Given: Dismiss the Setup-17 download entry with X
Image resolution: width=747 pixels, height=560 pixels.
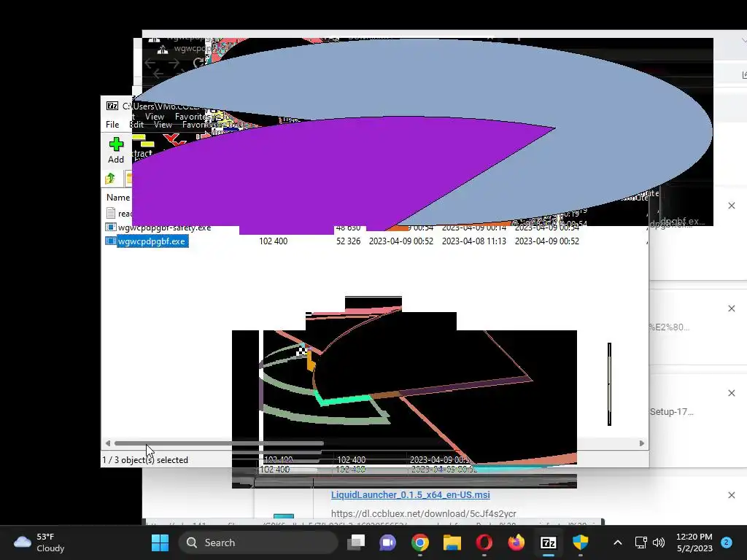Looking at the screenshot, I should 731,393.
